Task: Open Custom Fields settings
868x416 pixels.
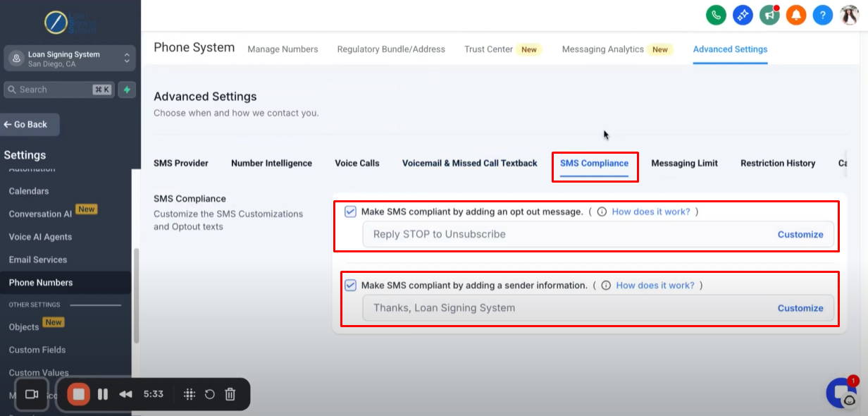Action: [37, 350]
